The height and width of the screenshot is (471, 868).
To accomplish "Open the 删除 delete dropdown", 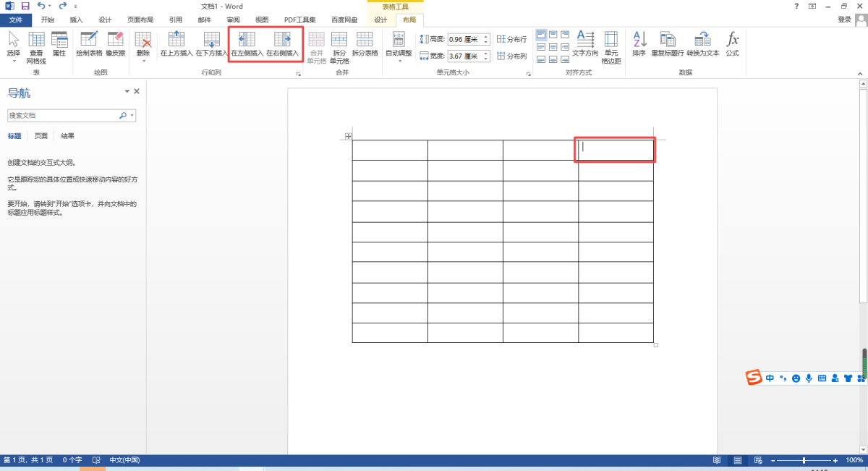I will (x=143, y=45).
